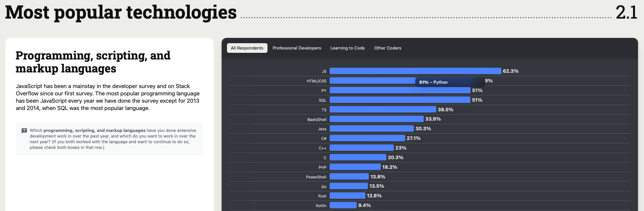Show the Other Coders tab
Image resolution: width=644 pixels, height=211 pixels.
click(x=387, y=48)
